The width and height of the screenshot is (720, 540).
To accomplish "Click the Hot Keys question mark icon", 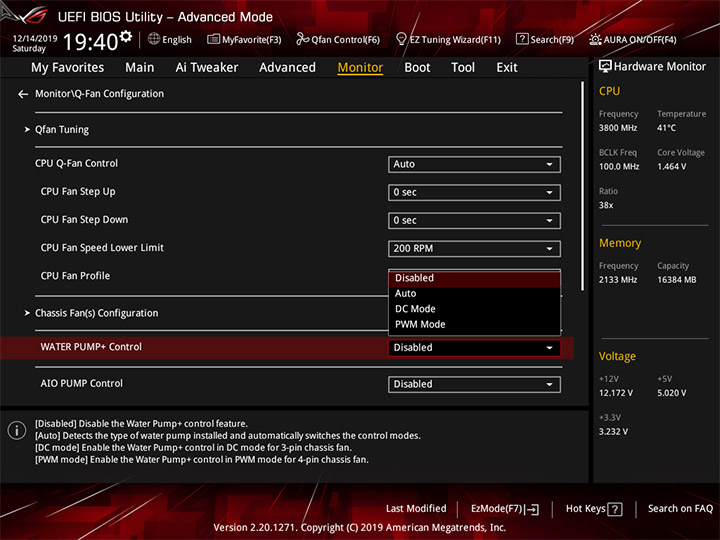I will 614,509.
